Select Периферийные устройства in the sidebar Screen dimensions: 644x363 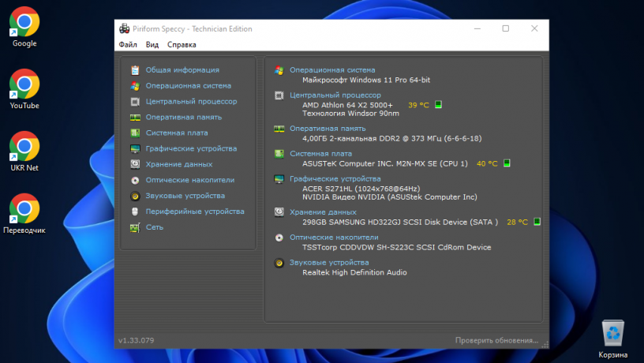(195, 211)
